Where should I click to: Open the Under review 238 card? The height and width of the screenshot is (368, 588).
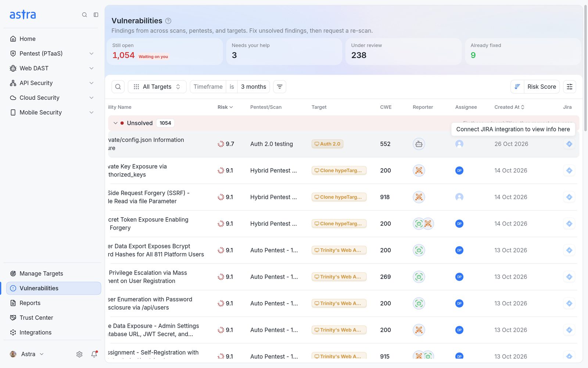(x=404, y=52)
